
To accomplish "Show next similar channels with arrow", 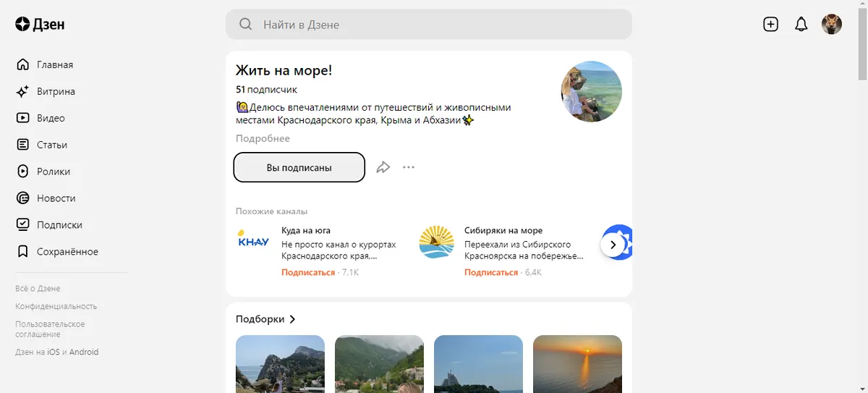I will pos(613,245).
